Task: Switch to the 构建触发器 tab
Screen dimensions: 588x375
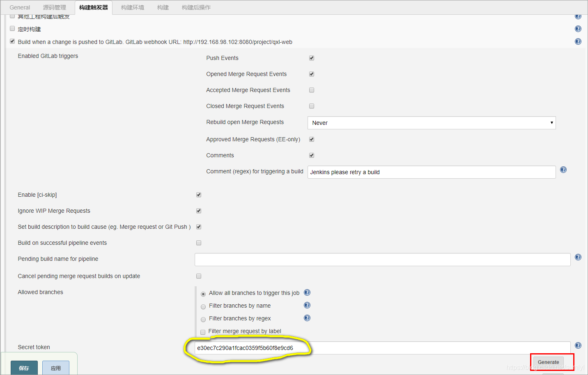Action: (94, 7)
